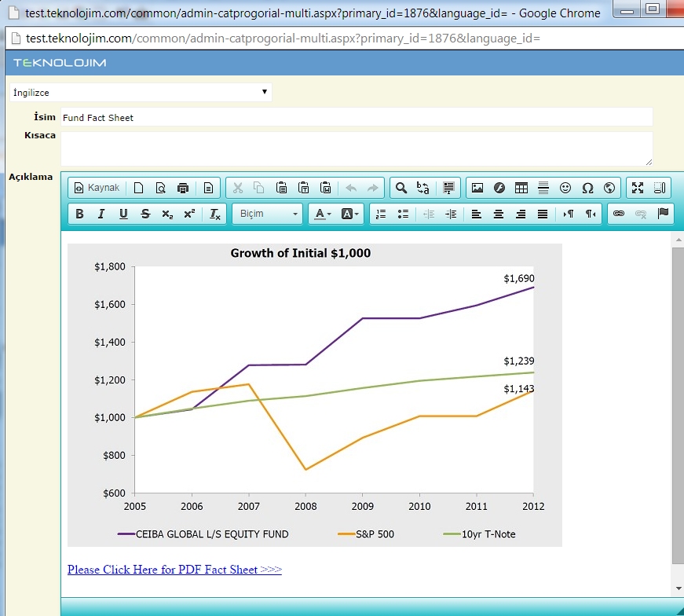Toggle underline formatting
The height and width of the screenshot is (616, 684).
coord(123,214)
